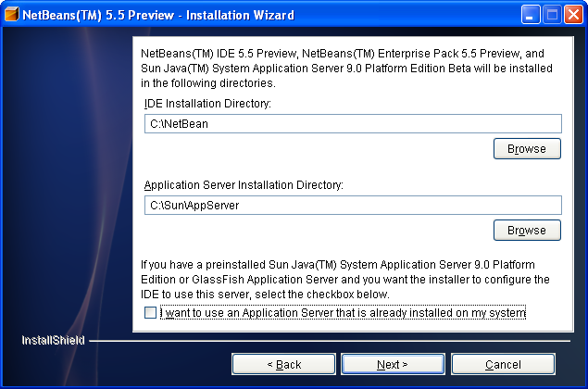This screenshot has width=588, height=389.
Task: Click the dark blue decorative side banner
Action: pyautogui.click(x=68, y=180)
